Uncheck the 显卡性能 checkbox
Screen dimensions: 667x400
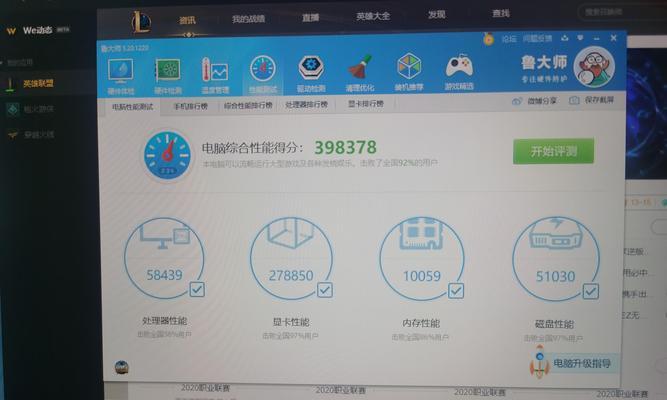pyautogui.click(x=325, y=290)
